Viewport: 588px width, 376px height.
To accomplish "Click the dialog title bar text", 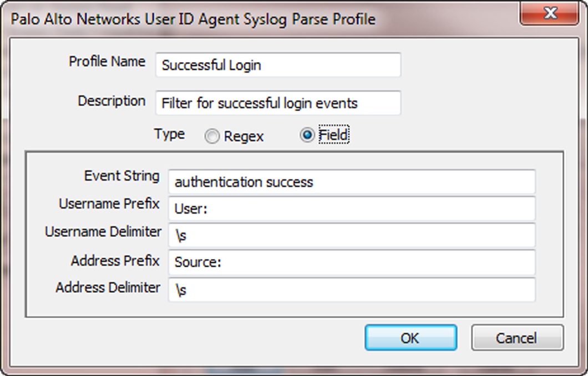I will (194, 19).
